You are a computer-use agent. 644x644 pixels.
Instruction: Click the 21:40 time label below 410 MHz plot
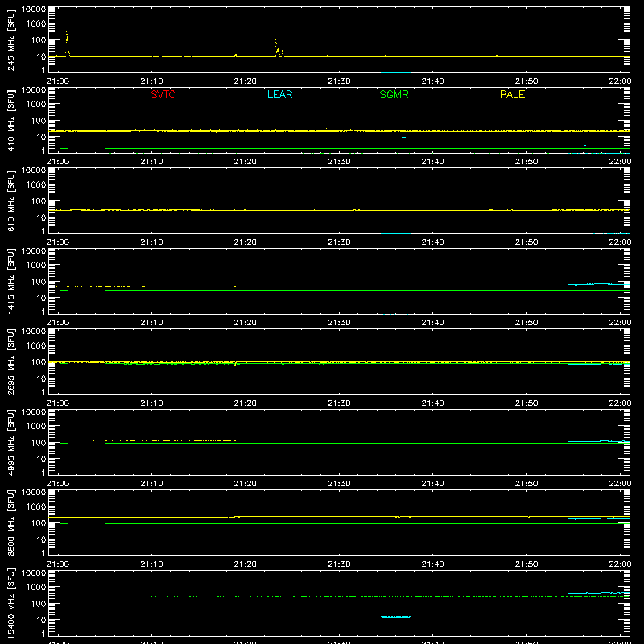click(x=432, y=162)
